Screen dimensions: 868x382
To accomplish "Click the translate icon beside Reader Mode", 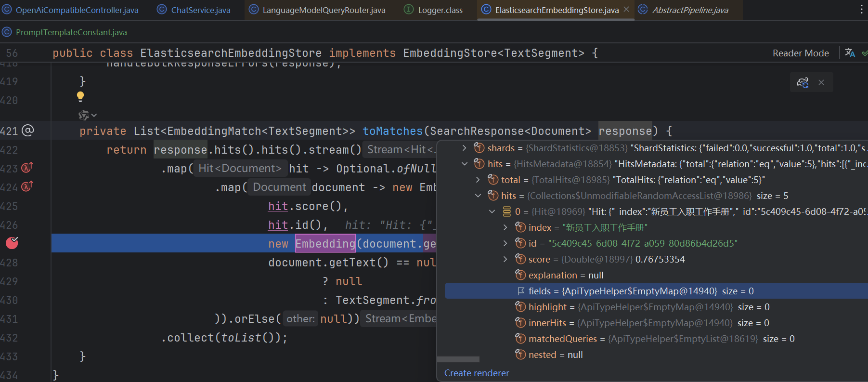I will pyautogui.click(x=850, y=53).
